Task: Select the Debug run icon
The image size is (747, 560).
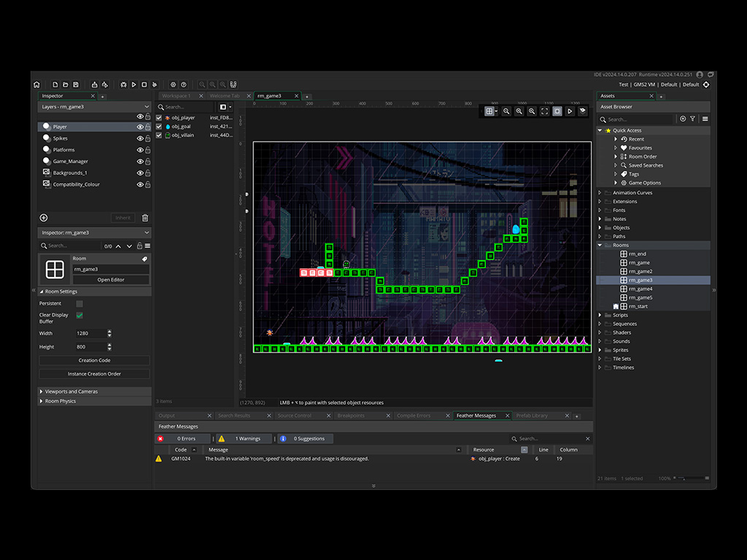Action: click(x=124, y=85)
